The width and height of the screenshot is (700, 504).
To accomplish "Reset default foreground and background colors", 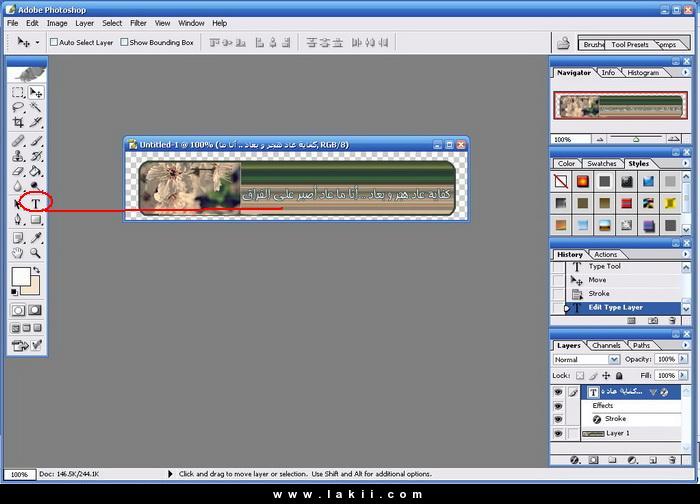I will coord(14,292).
